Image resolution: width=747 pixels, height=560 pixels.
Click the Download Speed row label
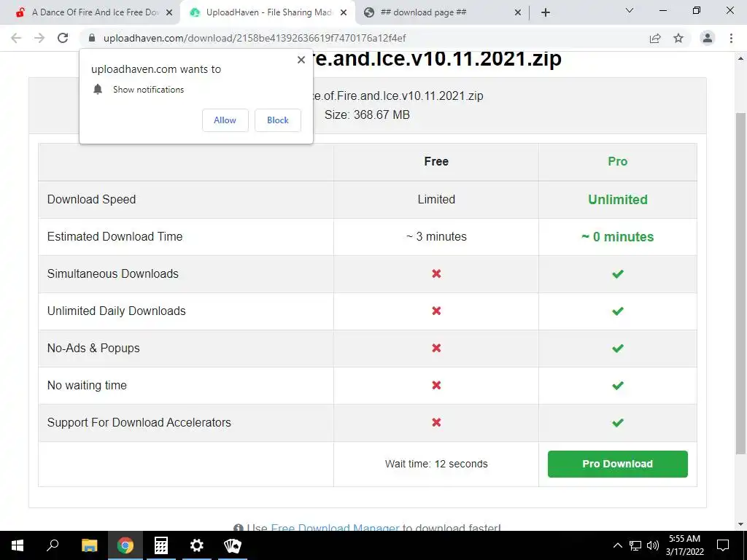click(x=91, y=200)
